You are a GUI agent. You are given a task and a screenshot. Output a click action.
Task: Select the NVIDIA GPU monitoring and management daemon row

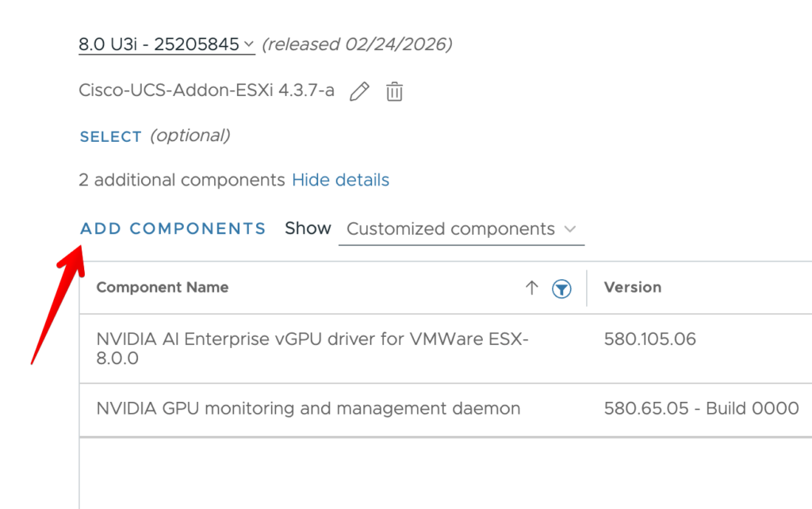click(308, 409)
